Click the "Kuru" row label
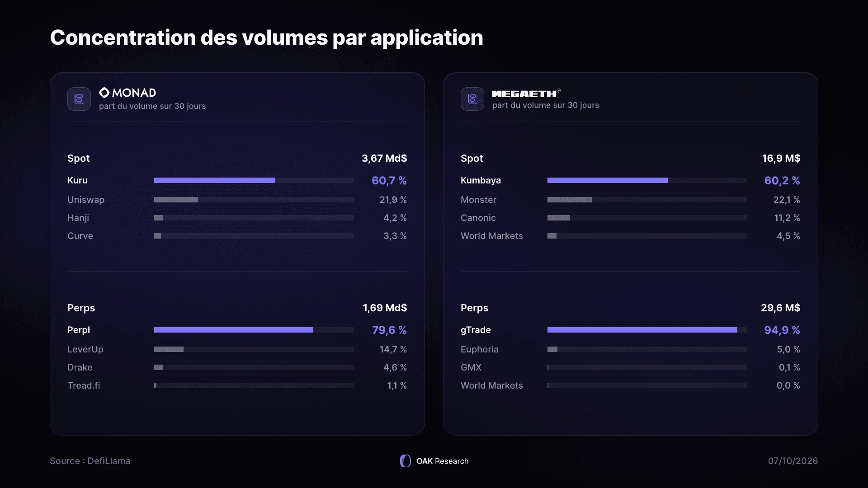 pyautogui.click(x=77, y=180)
